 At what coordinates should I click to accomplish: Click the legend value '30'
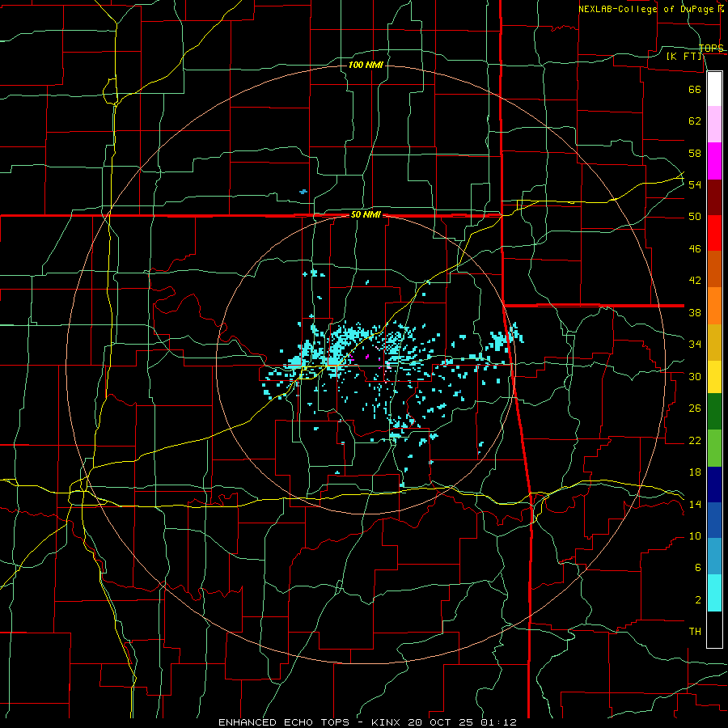coord(695,376)
